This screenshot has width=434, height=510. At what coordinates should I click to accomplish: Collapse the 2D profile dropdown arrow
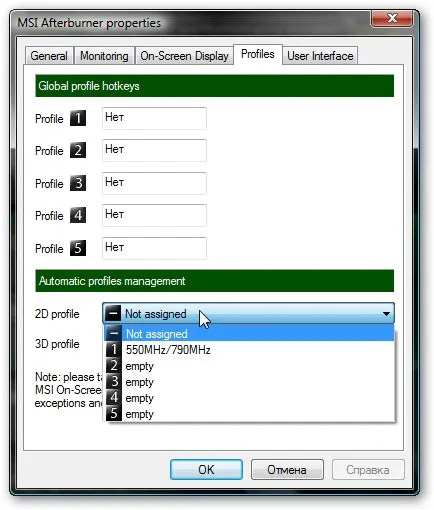(386, 314)
